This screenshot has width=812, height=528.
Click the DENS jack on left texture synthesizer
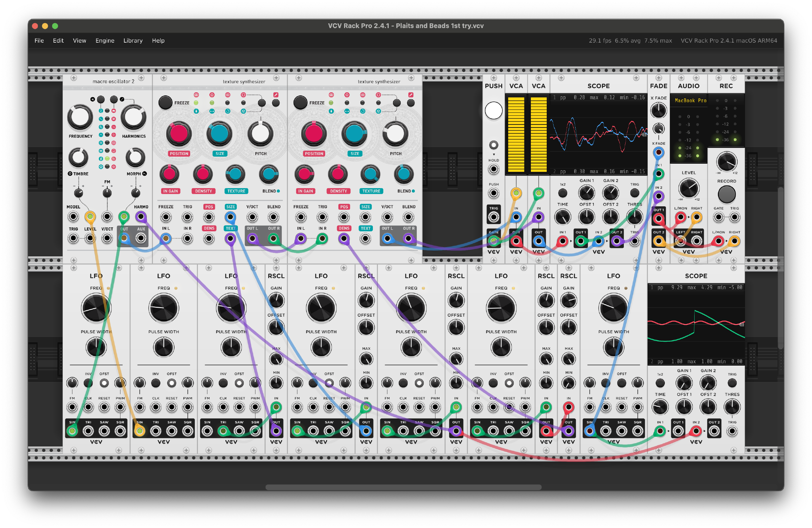tap(209, 239)
